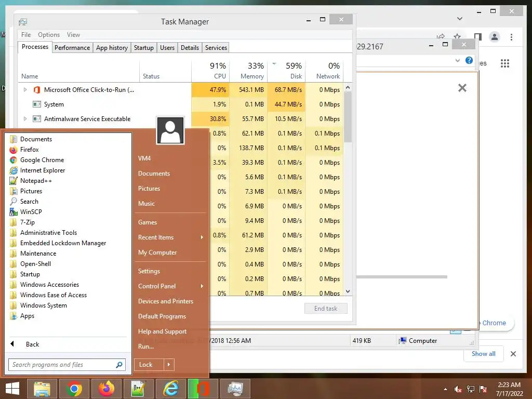Open Task Manager taskbar icon
Screen dimensions: 532x399
coord(235,389)
